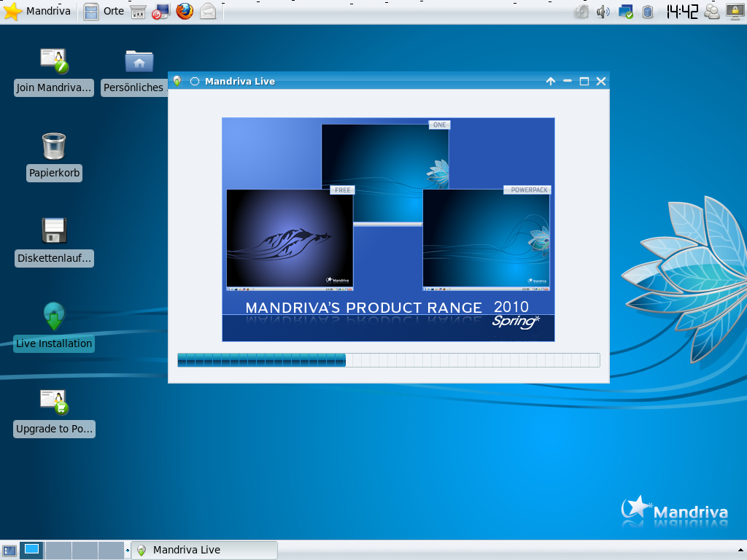
Task: Click the screen lock icon in the tray
Action: [734, 11]
